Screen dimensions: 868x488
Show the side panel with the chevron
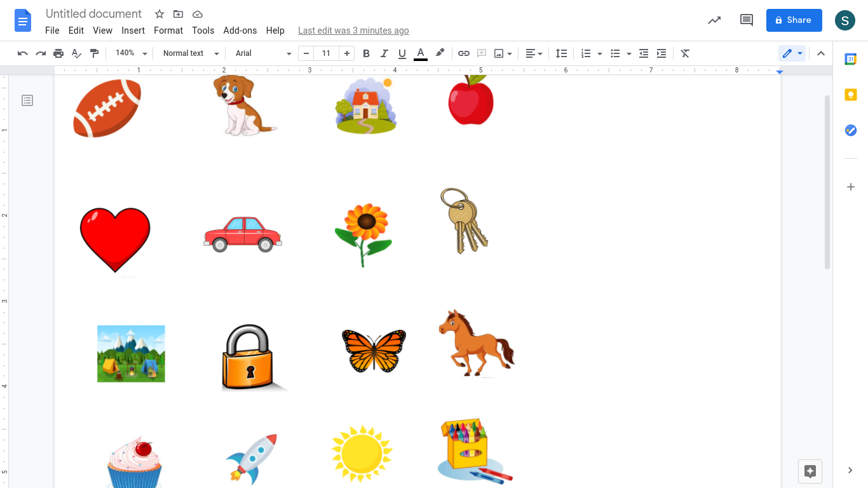tap(850, 470)
